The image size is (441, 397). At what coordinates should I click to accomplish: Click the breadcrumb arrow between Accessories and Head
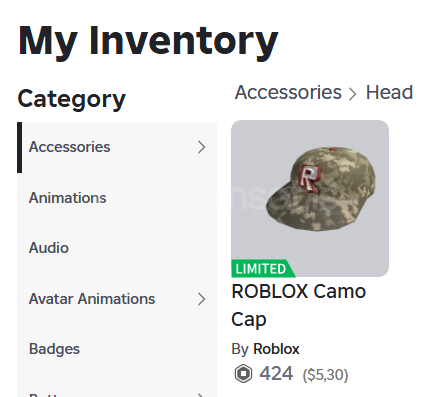point(353,94)
